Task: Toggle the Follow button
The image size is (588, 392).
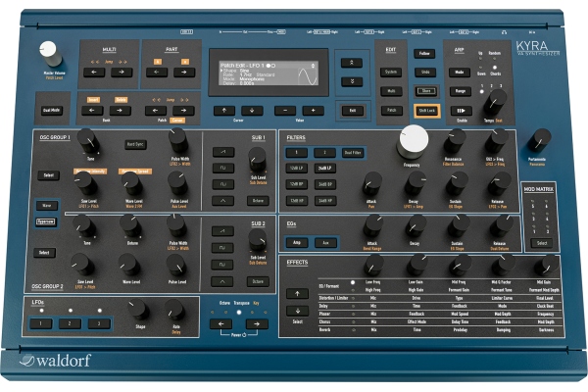Action: click(x=425, y=53)
